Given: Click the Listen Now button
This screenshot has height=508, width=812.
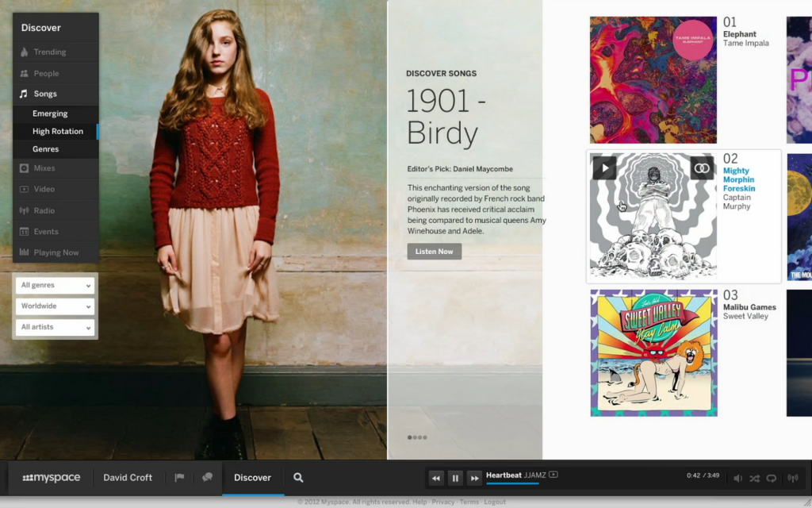Looking at the screenshot, I should [434, 252].
